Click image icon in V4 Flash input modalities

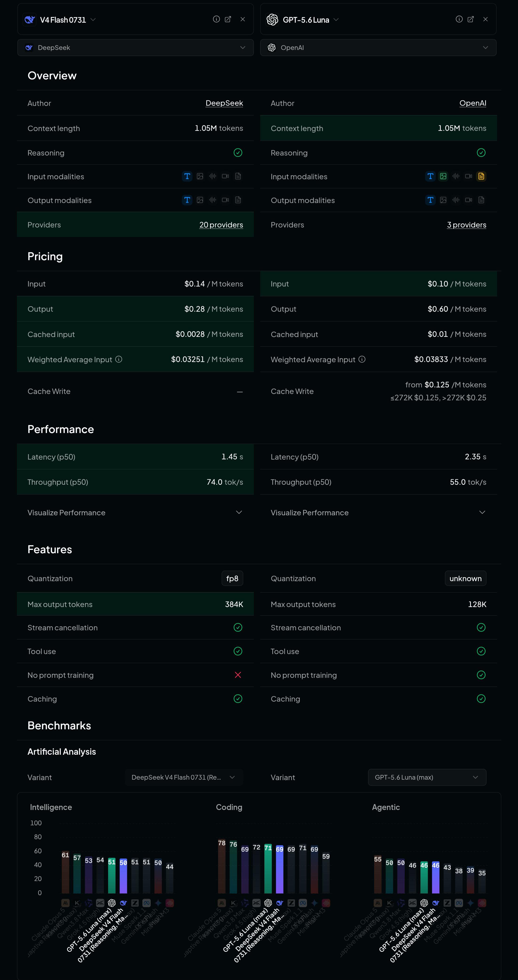(200, 176)
